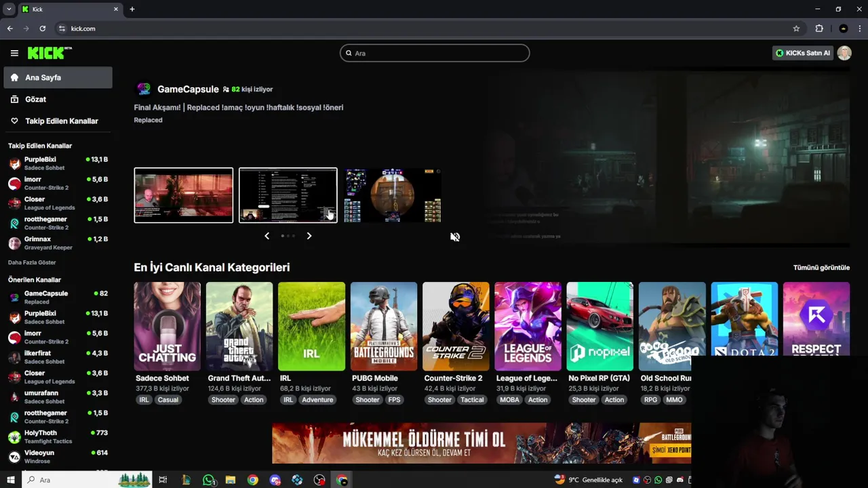Open umurafann recommended channel
Viewport: 868px width, 488px height.
(58, 396)
